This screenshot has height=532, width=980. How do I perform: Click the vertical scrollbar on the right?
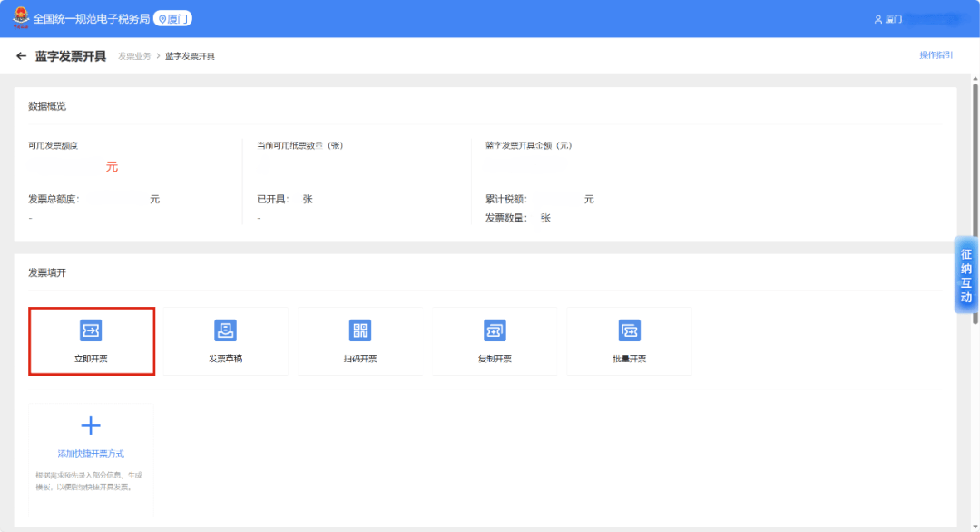[x=975, y=200]
